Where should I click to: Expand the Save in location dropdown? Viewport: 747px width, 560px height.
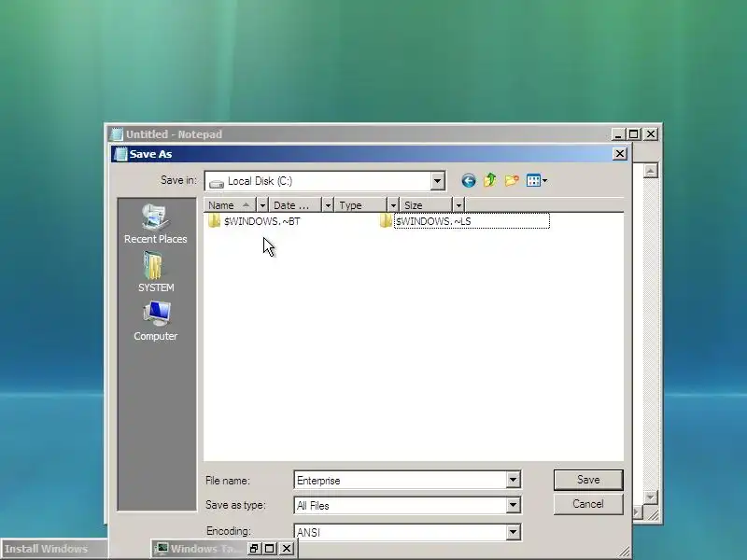437,181
